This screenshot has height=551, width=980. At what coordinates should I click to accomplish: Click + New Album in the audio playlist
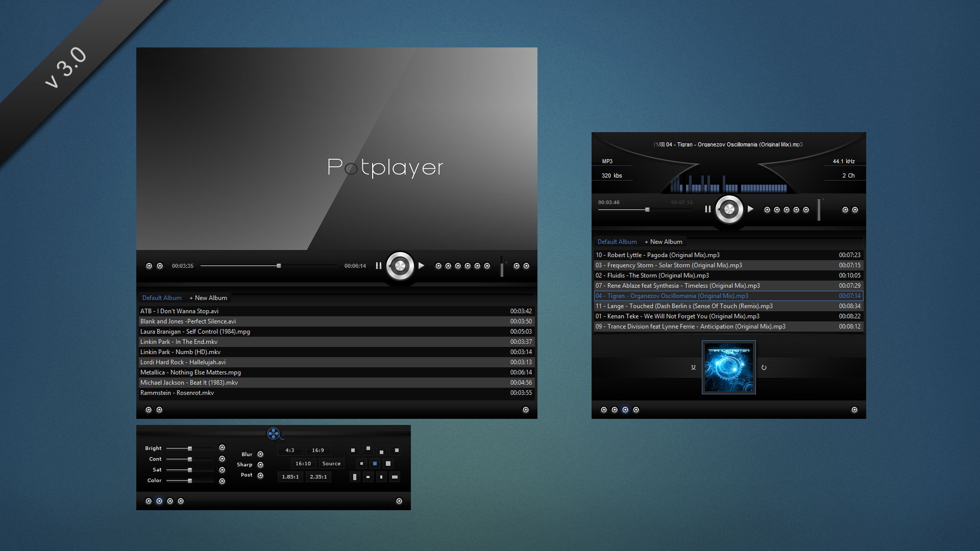[664, 242]
